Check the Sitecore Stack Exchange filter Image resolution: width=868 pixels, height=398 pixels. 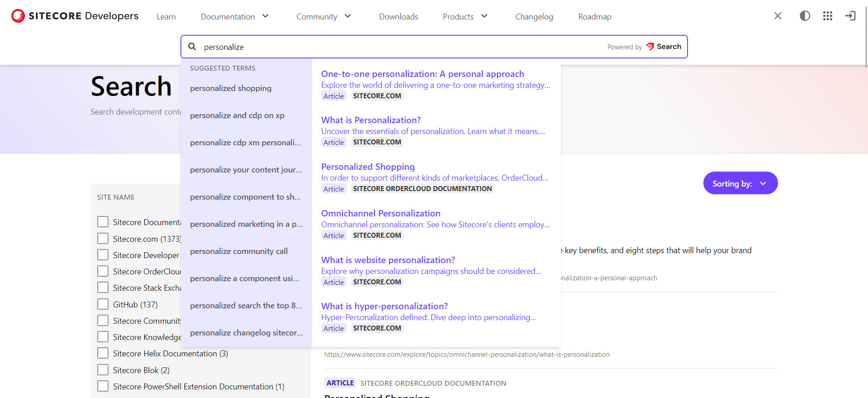pyautogui.click(x=103, y=288)
